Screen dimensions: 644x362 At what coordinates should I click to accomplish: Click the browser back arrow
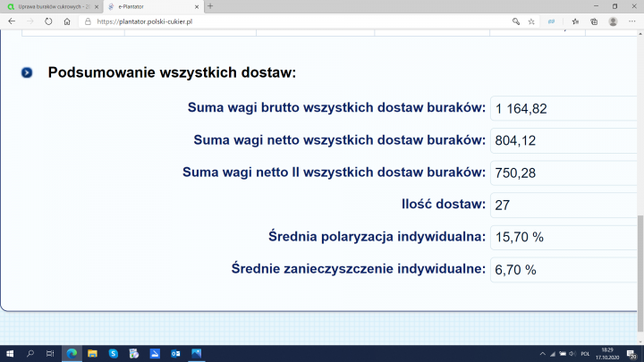pos(11,21)
